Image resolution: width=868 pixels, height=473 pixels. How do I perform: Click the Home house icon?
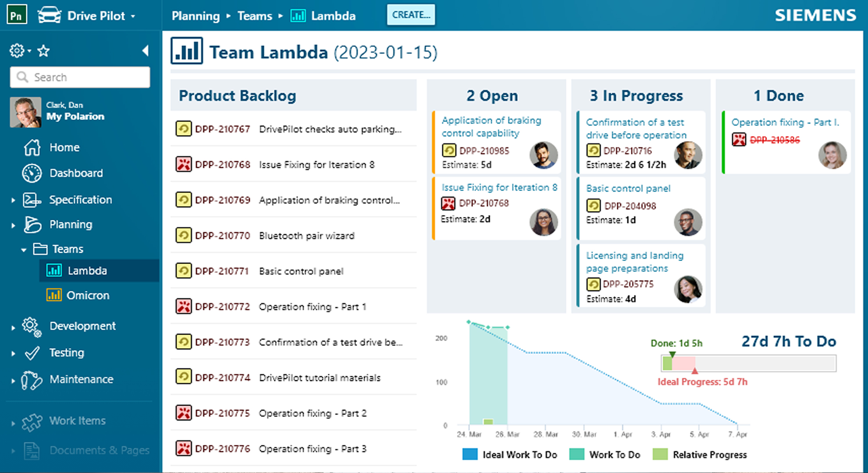coord(32,148)
